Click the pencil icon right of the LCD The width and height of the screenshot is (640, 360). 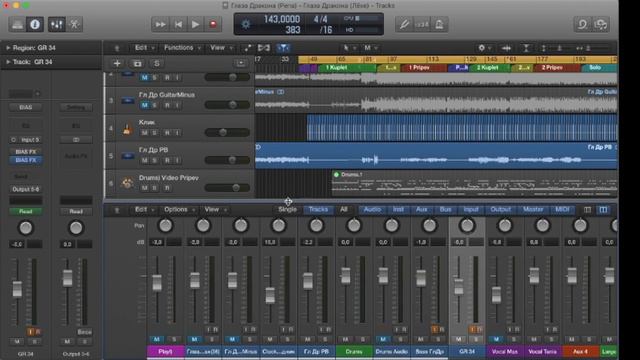404,24
